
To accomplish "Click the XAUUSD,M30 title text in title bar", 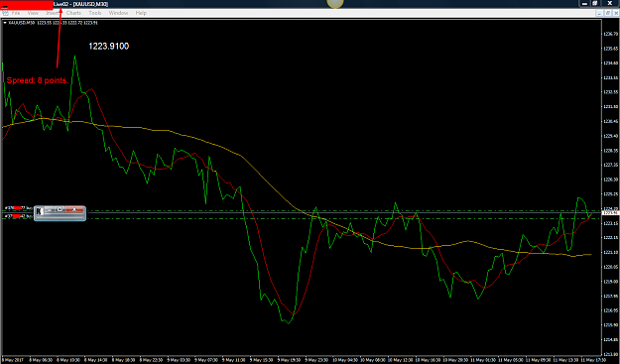I will tap(90, 4).
